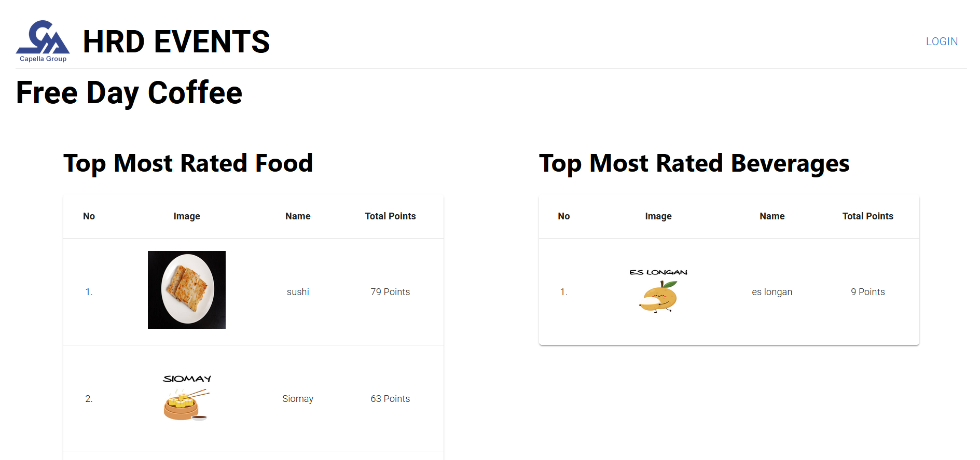Click the Siomay illustration image
This screenshot has height=460, width=980.
(187, 398)
